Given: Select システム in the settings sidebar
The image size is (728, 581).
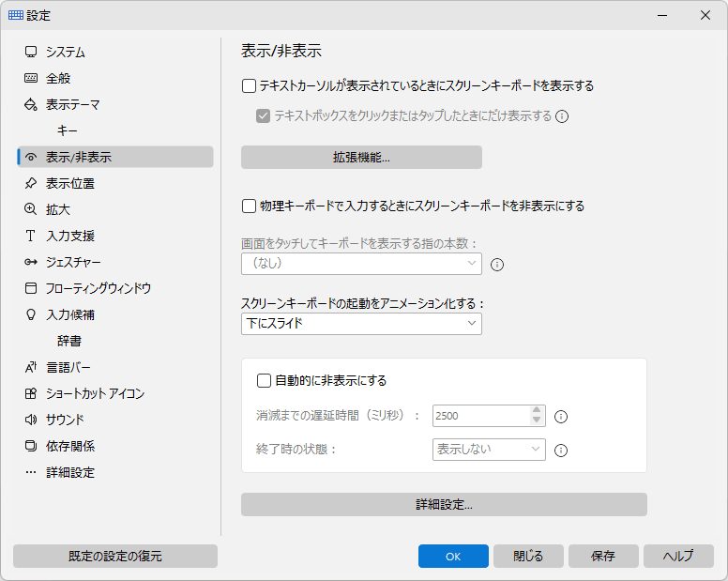Looking at the screenshot, I should [115, 52].
